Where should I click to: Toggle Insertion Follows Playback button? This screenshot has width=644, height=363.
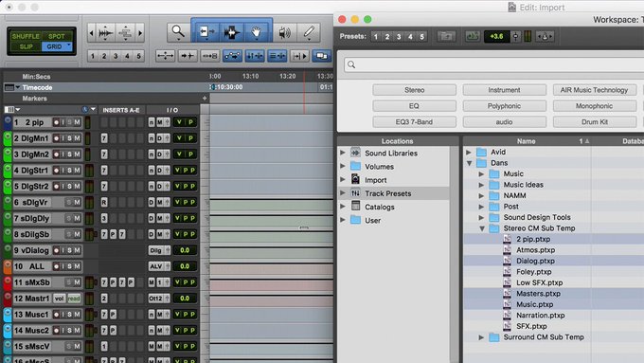(299, 56)
